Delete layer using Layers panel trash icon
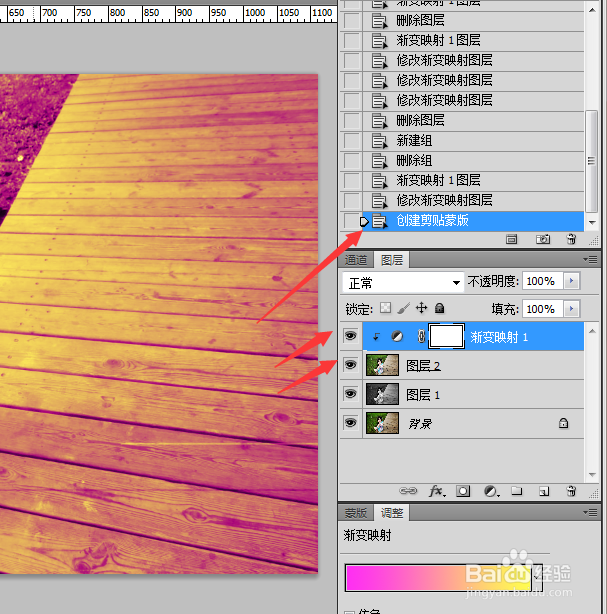This screenshot has width=607, height=614. click(x=571, y=491)
